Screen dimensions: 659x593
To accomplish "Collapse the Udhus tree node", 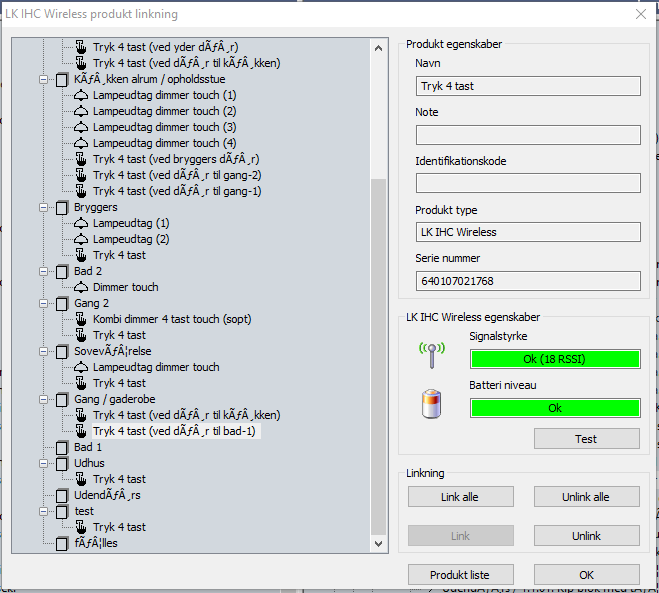I will pos(44,463).
